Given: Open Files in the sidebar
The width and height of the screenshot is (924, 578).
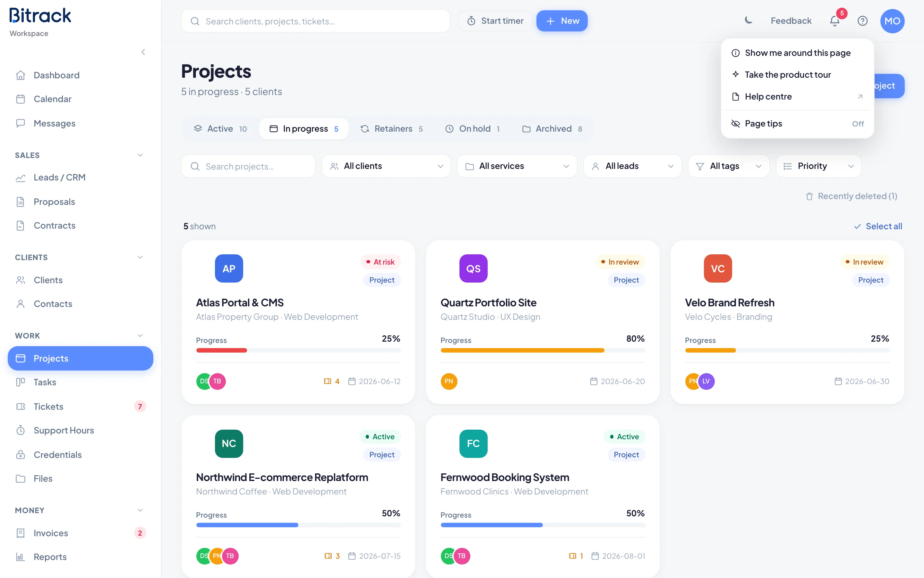Looking at the screenshot, I should coord(80,478).
